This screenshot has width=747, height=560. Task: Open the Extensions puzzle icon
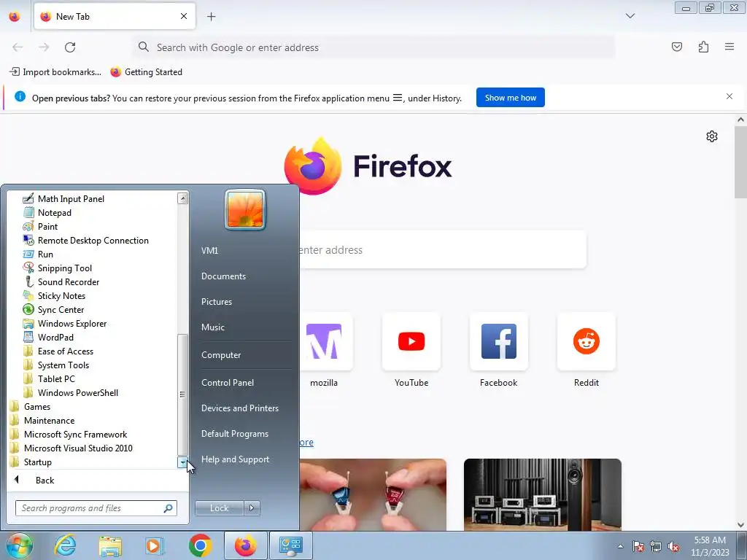(703, 47)
